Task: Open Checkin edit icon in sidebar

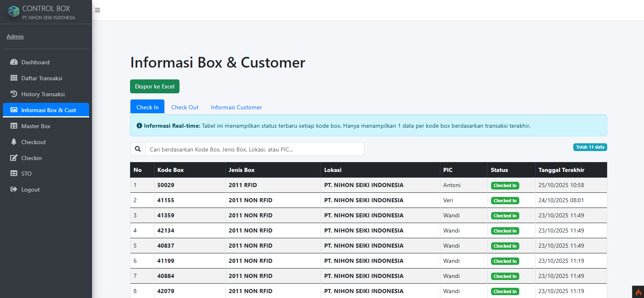Action: point(14,158)
